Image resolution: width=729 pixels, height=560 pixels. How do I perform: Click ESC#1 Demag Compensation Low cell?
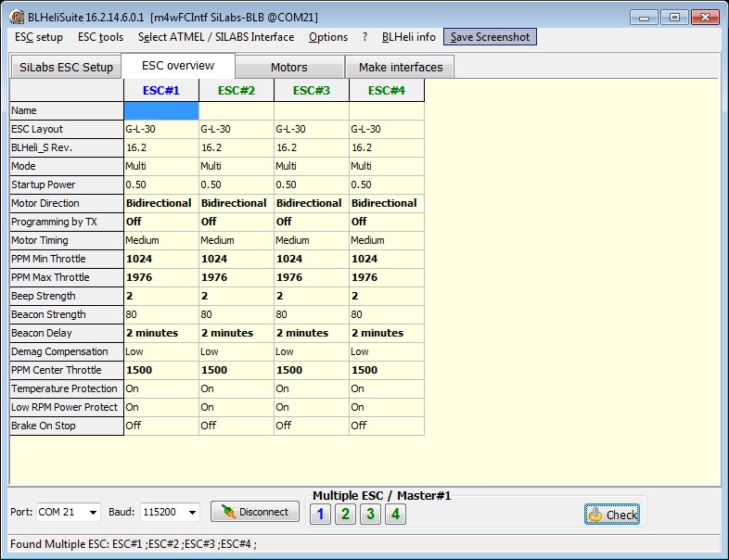161,351
